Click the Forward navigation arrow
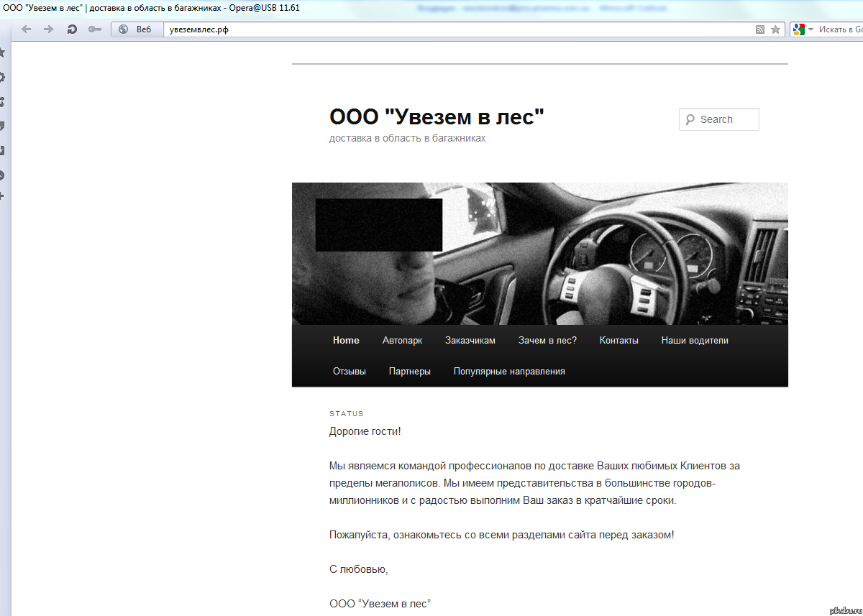This screenshot has width=863, height=616. (48, 29)
